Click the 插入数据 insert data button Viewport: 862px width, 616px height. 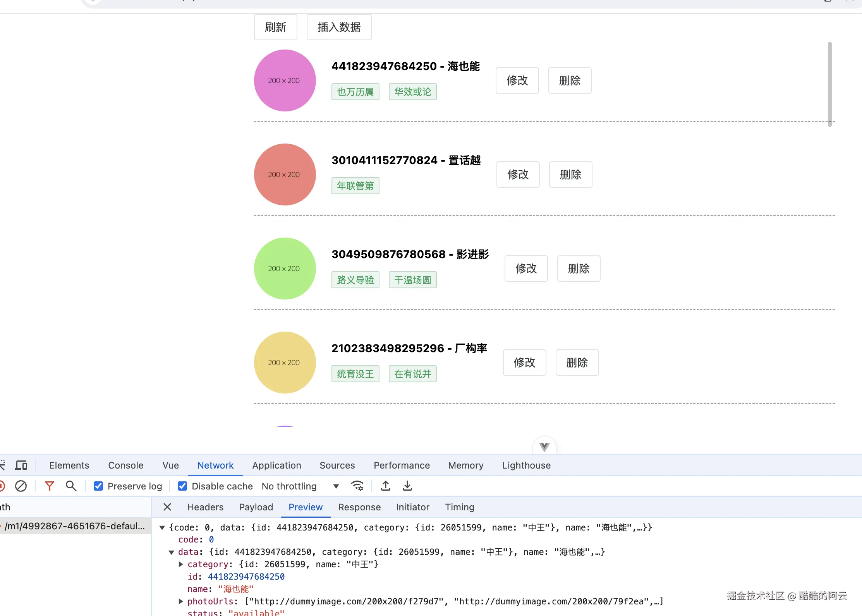coord(339,27)
